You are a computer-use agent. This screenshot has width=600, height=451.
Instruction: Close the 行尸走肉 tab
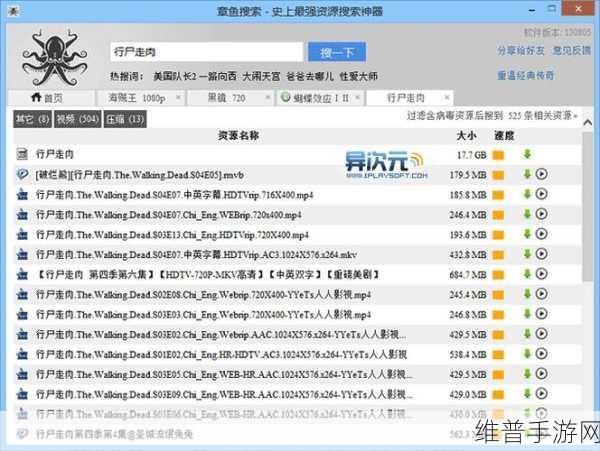pyautogui.click(x=447, y=97)
